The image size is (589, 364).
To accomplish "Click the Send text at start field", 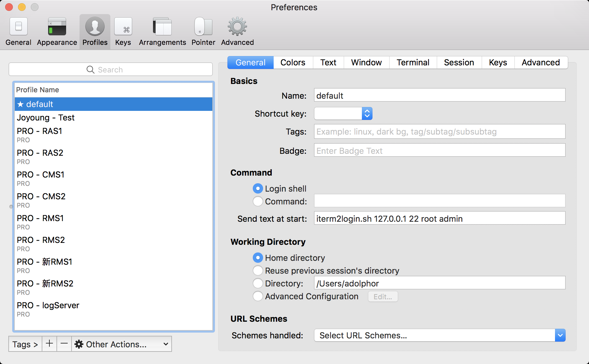I will tap(440, 218).
